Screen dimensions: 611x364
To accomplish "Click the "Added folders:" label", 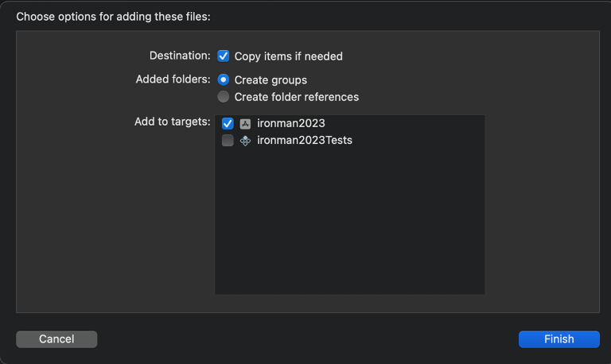I will 173,79.
